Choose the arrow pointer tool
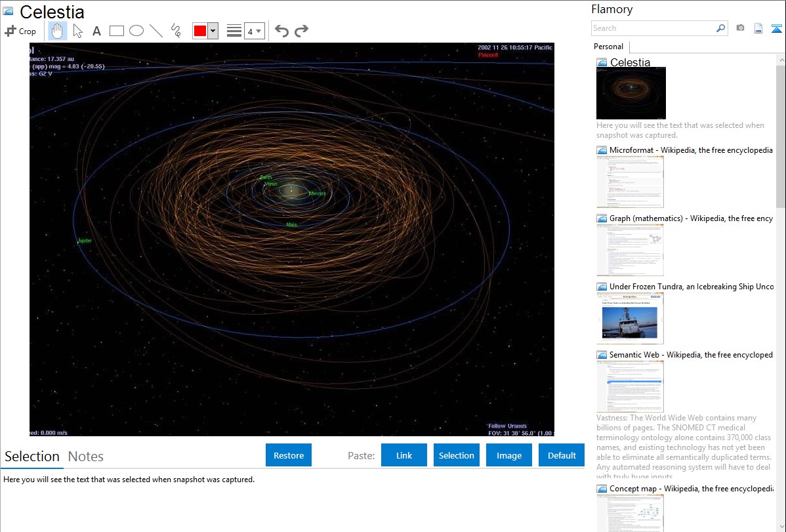 [77, 31]
